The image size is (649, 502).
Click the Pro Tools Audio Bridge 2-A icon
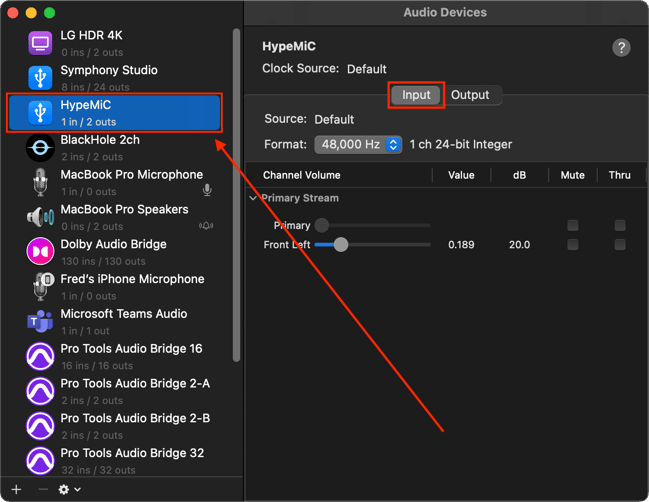tap(40, 391)
